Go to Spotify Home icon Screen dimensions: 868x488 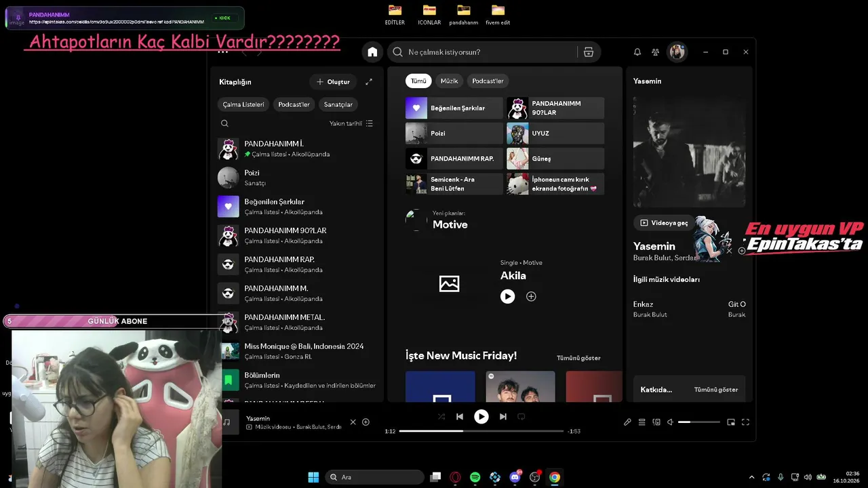pyautogui.click(x=372, y=52)
